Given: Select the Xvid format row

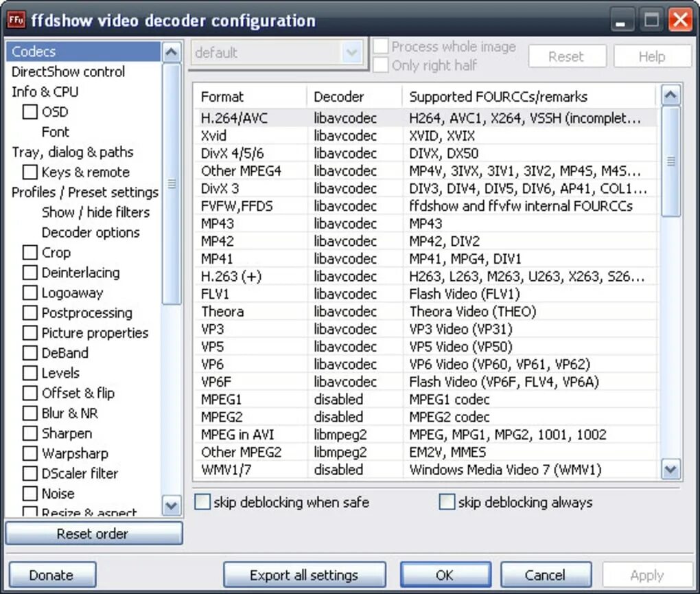Looking at the screenshot, I should pyautogui.click(x=426, y=135).
